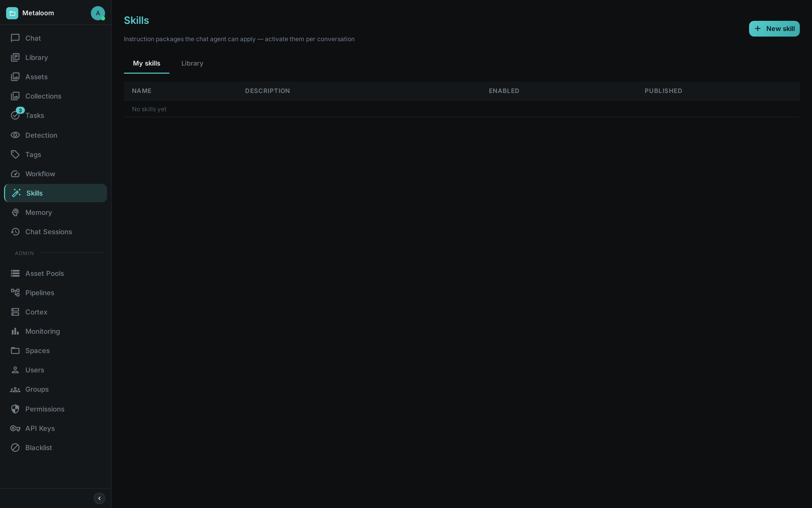Open the Memory brain icon
This screenshot has height=508, width=812.
[x=15, y=212]
